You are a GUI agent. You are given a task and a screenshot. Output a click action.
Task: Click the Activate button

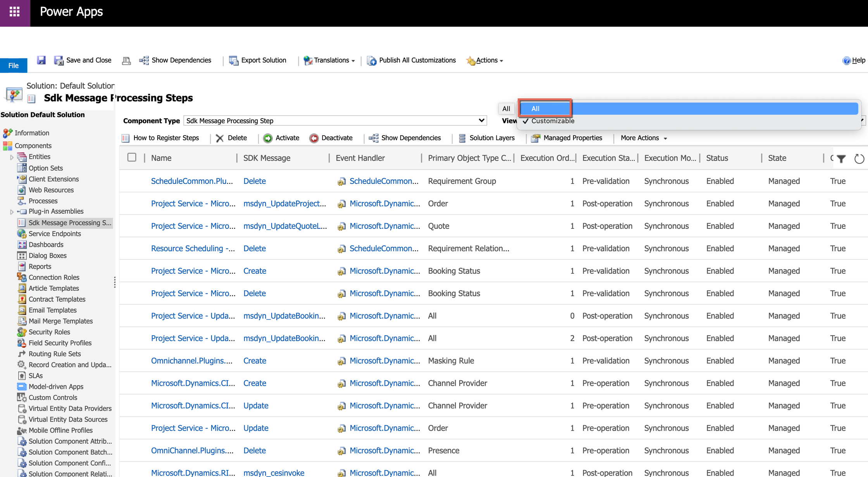click(281, 138)
